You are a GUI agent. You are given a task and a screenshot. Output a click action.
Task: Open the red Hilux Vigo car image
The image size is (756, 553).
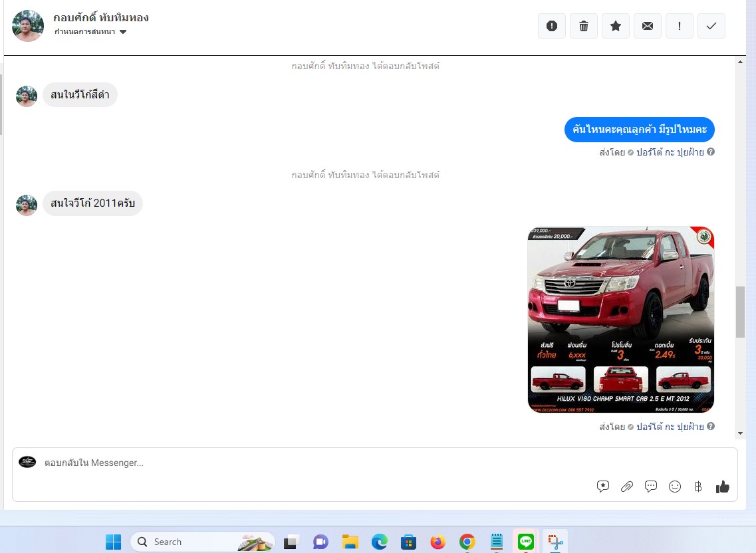click(x=620, y=320)
